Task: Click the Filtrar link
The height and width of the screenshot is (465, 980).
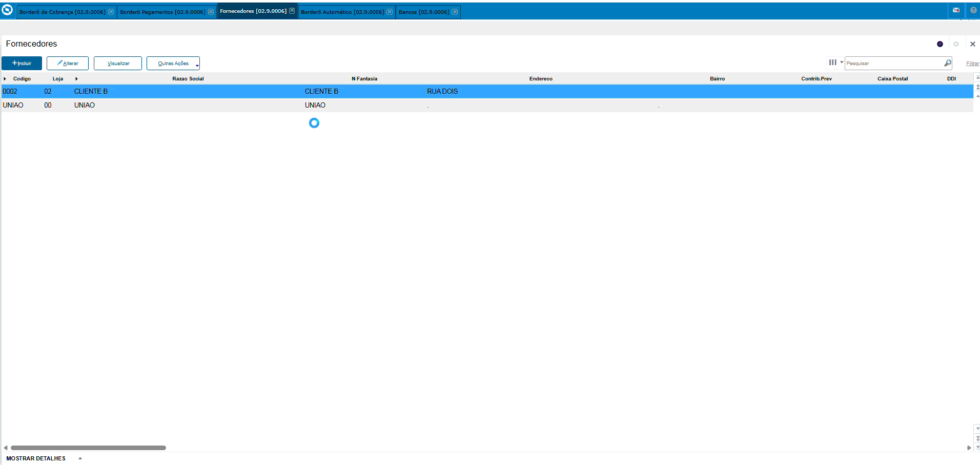Action: (x=972, y=64)
